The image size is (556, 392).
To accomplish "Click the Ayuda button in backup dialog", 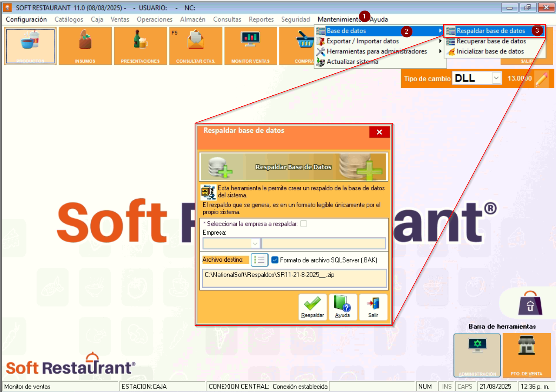I will coord(343,307).
